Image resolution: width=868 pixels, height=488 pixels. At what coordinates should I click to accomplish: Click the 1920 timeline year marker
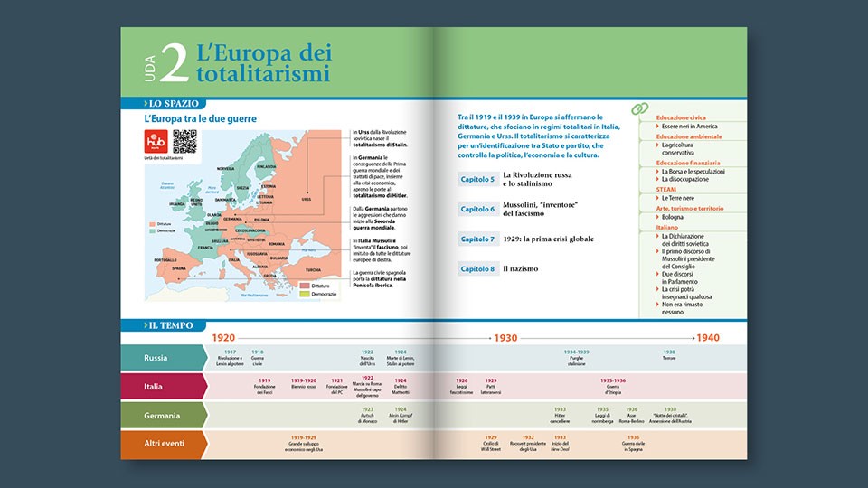click(x=223, y=337)
